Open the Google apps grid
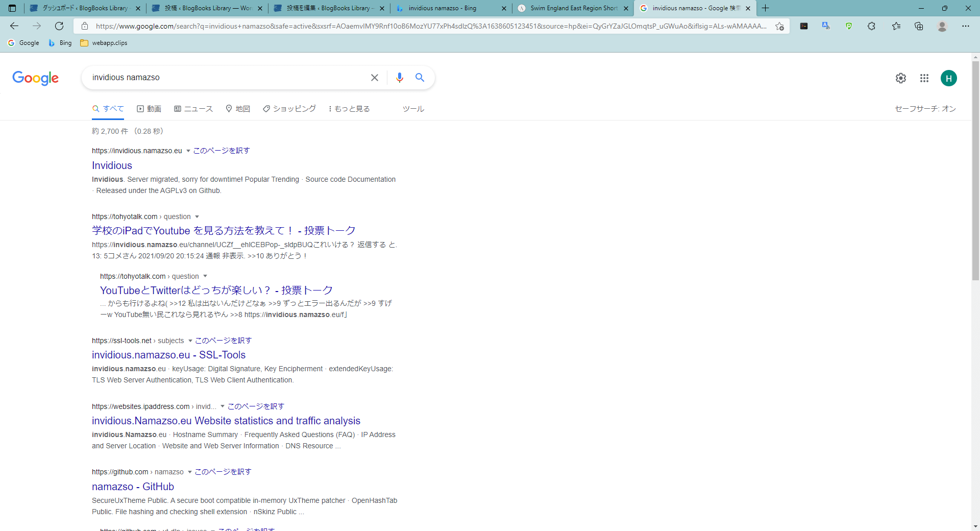This screenshot has height=531, width=980. click(x=924, y=78)
